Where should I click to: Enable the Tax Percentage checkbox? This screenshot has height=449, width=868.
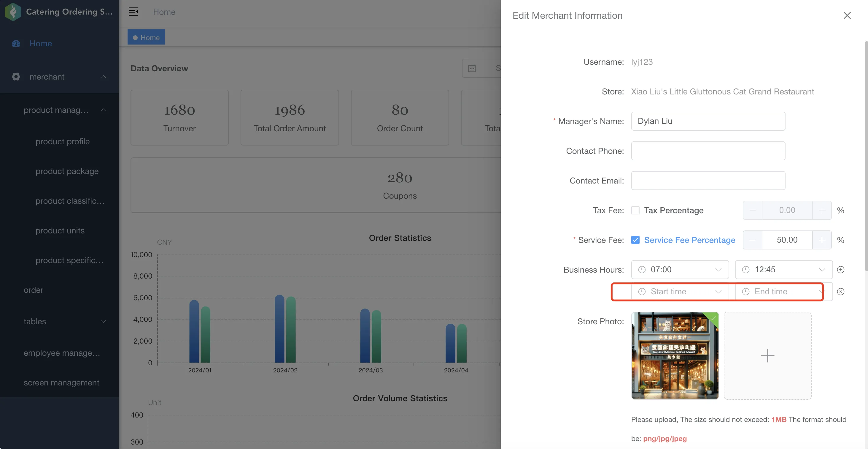[635, 210]
